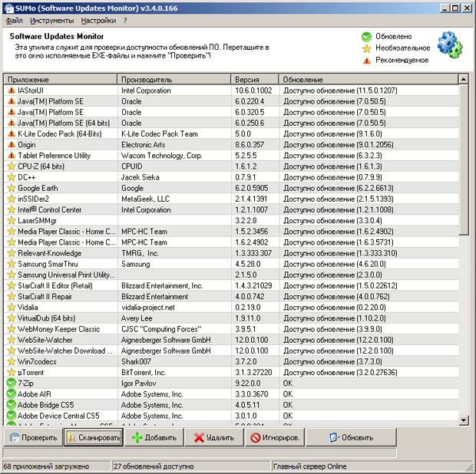Sort by the Производитель column header
The image size is (476, 474).
pos(174,80)
